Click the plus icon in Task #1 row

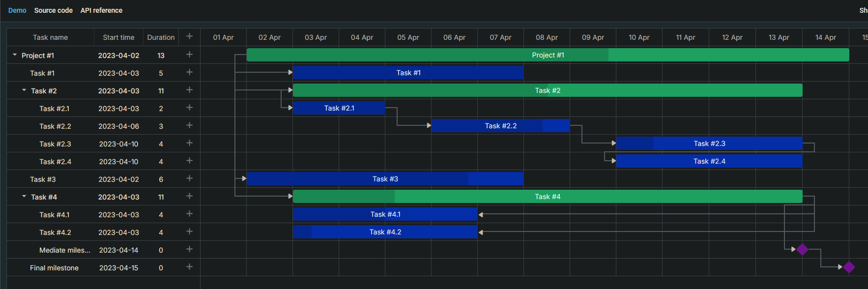[x=189, y=72]
